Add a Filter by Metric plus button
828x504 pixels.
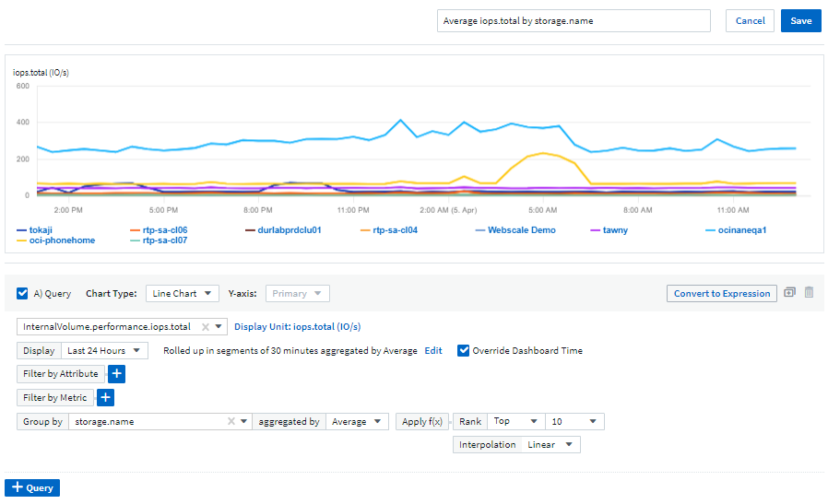[x=105, y=398]
